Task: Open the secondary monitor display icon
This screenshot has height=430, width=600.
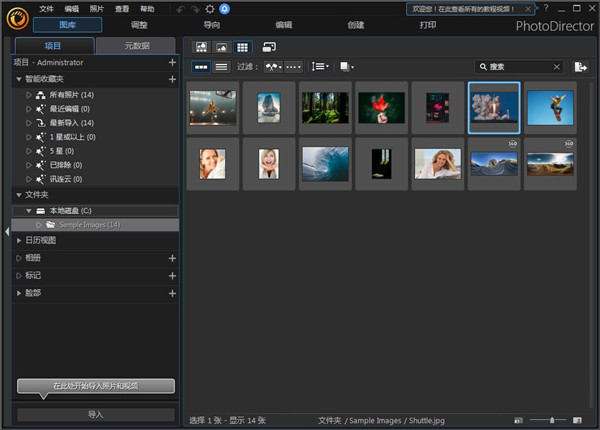Action: [x=269, y=47]
